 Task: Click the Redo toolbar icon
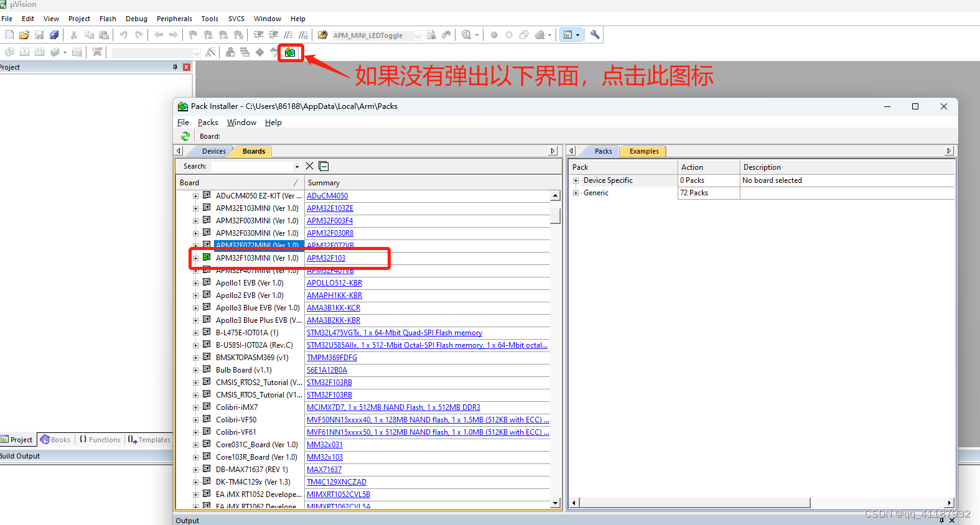tap(139, 35)
